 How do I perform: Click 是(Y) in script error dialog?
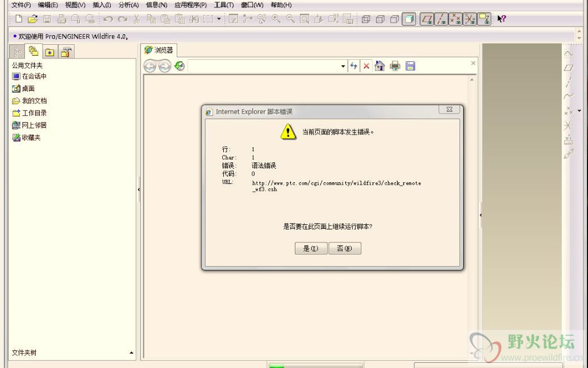(311, 248)
